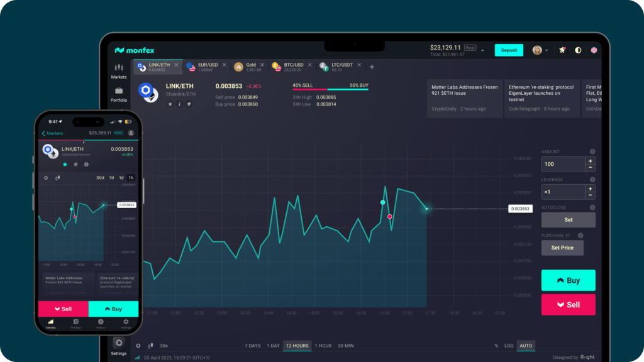The height and width of the screenshot is (362, 644).
Task: Open the language flag selector
Action: 594,50
